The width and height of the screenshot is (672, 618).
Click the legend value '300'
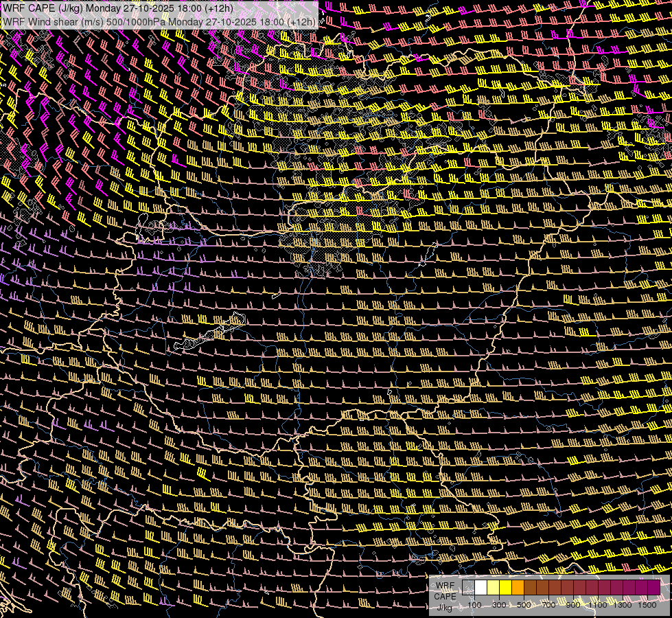coord(499,605)
